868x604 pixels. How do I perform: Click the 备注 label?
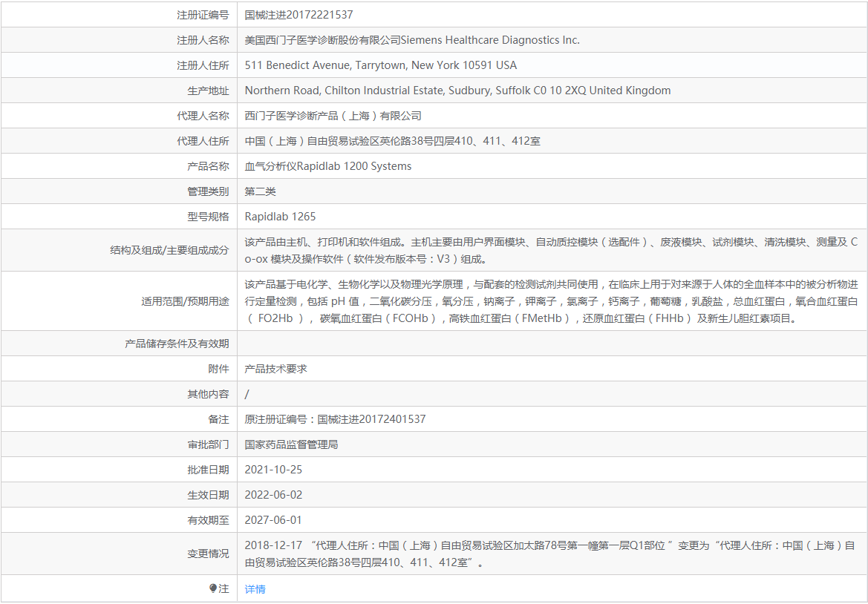point(218,419)
